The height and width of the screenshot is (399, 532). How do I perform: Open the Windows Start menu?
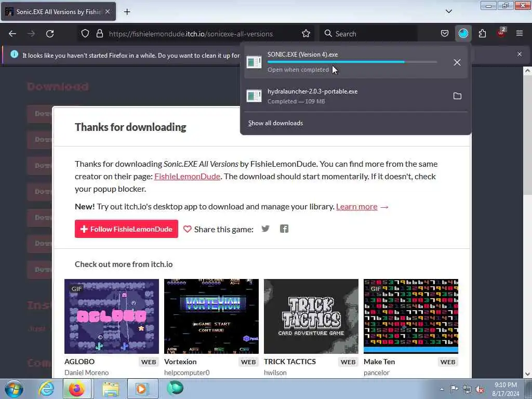tap(14, 389)
